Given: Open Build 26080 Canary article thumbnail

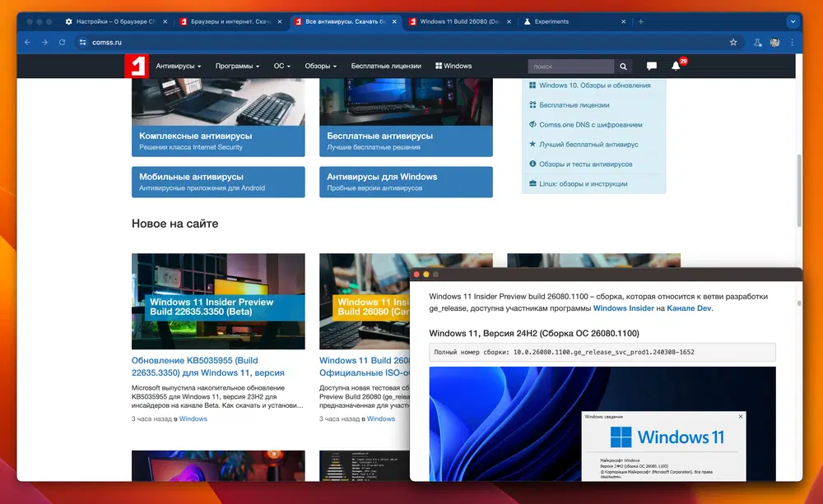Looking at the screenshot, I should (365, 309).
